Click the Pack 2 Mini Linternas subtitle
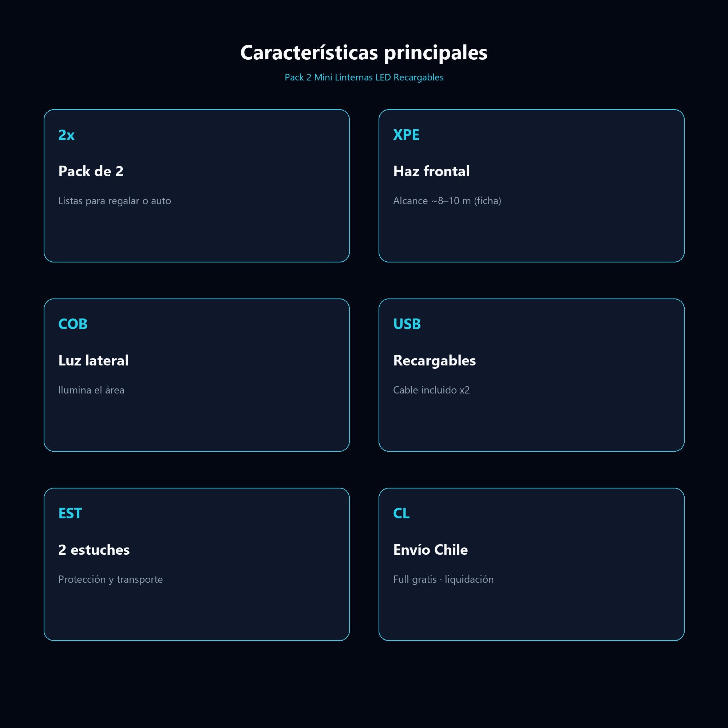Viewport: 728px width, 728px height. coord(364,77)
